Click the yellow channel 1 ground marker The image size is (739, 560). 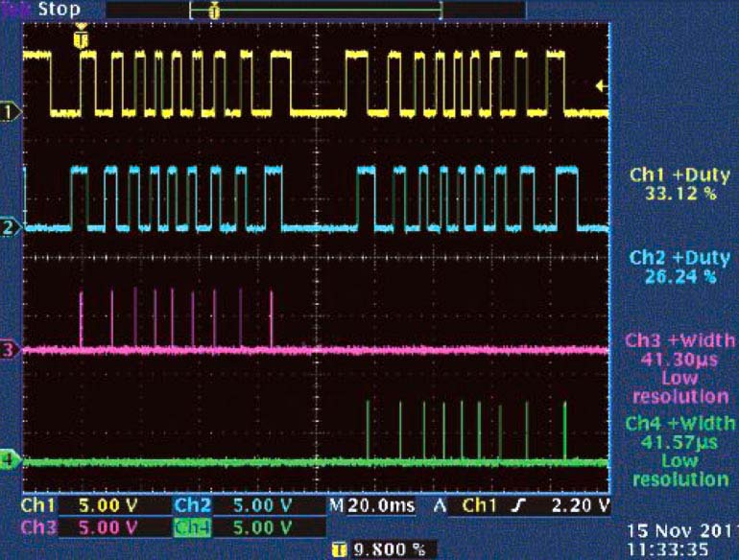pos(12,113)
